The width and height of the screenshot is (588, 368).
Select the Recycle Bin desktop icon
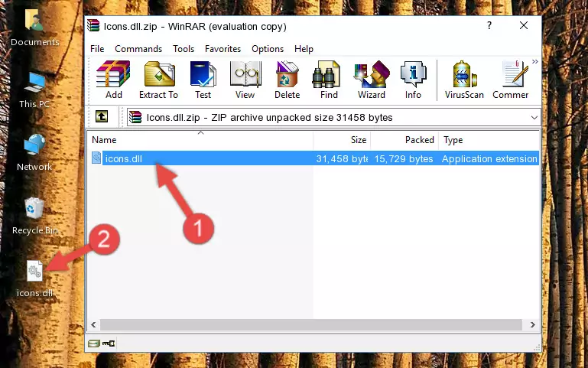click(x=34, y=216)
